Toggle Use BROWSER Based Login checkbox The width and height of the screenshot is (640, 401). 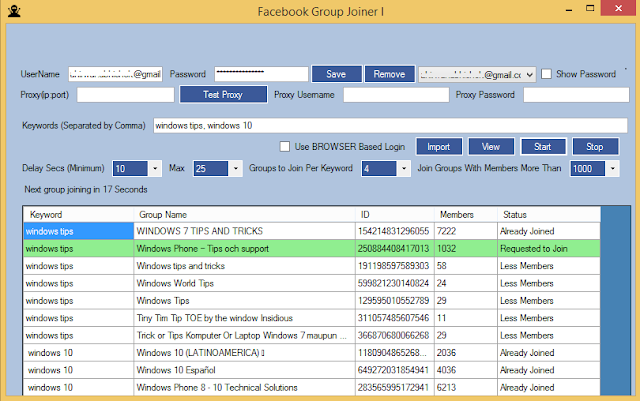(285, 147)
